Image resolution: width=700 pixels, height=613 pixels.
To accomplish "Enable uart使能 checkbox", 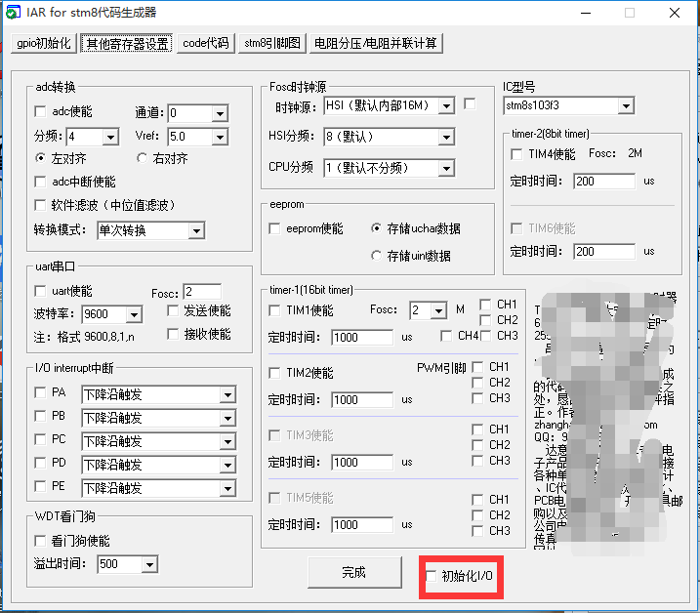I will (40, 291).
